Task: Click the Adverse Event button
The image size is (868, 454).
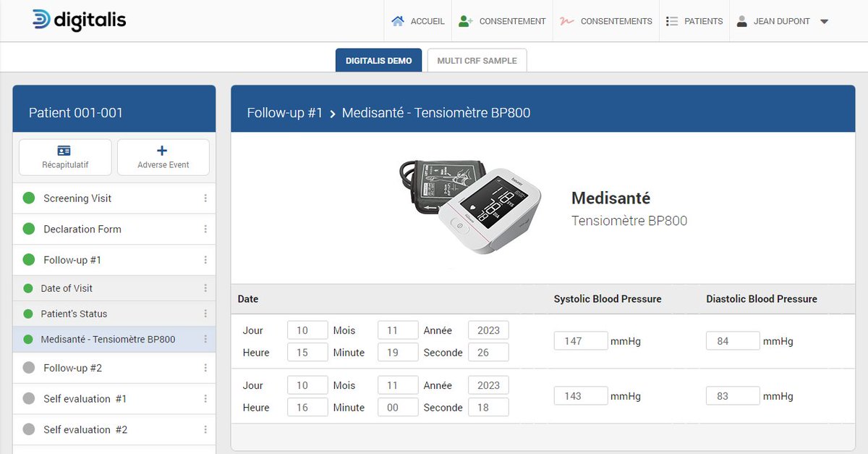Action: point(163,157)
